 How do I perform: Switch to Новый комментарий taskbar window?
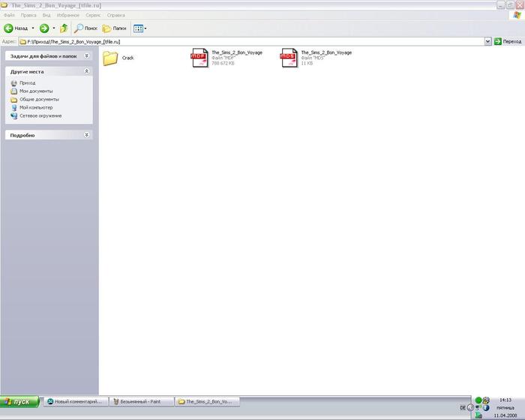click(76, 401)
